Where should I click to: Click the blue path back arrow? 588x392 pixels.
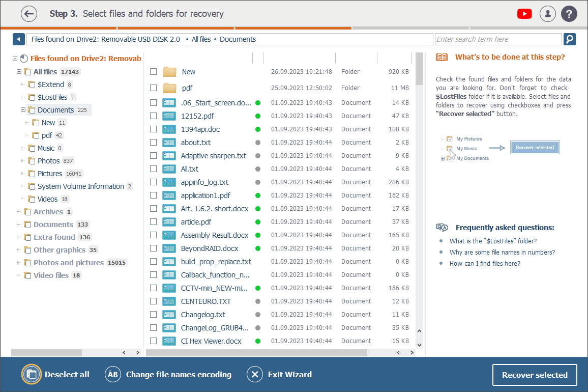(19, 39)
